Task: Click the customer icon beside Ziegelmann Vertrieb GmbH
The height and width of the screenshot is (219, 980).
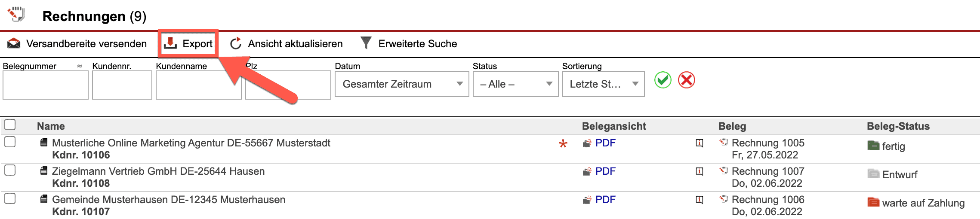Action: click(x=43, y=171)
